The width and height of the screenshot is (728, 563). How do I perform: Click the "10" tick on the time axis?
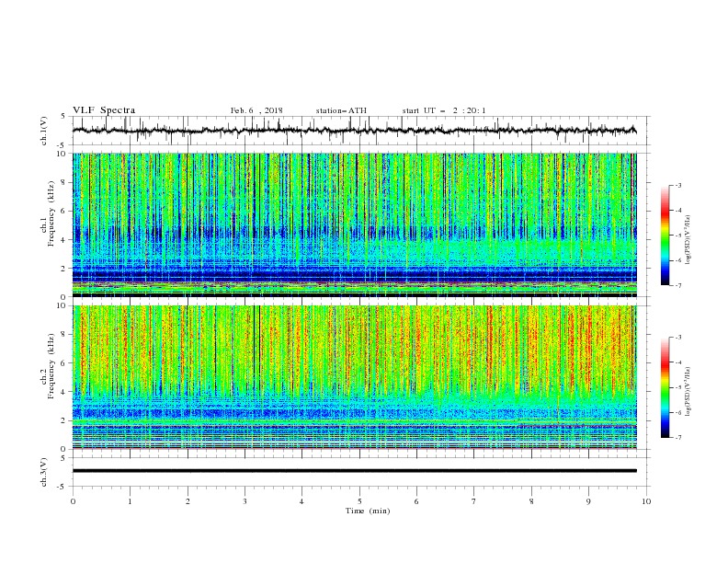pyautogui.click(x=646, y=501)
